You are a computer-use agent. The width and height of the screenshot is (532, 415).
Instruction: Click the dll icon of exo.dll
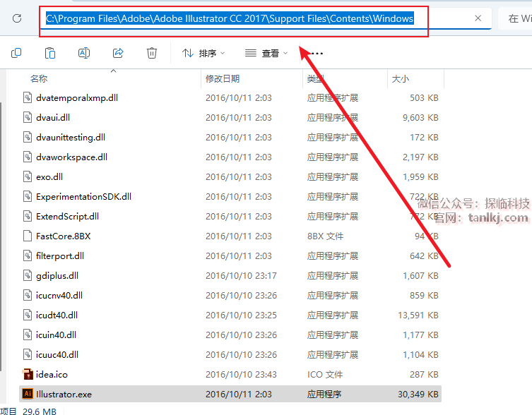click(28, 177)
